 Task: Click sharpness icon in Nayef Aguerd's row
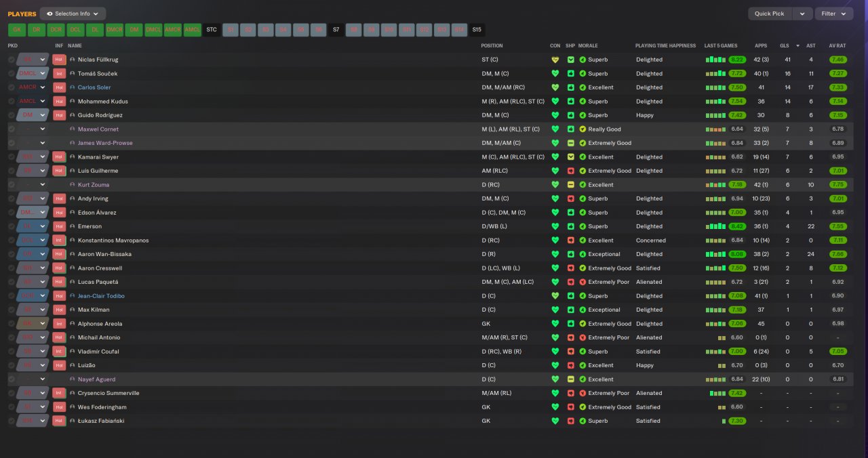pos(571,379)
